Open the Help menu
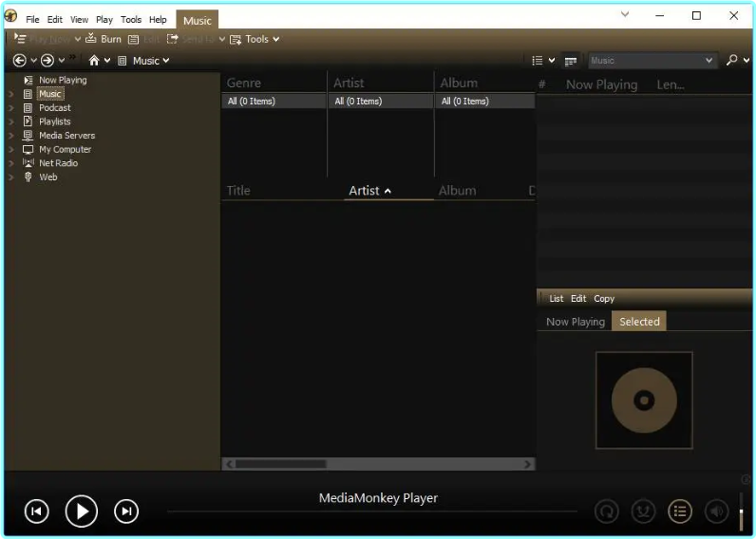Viewport: 756px width, 539px height. click(158, 20)
